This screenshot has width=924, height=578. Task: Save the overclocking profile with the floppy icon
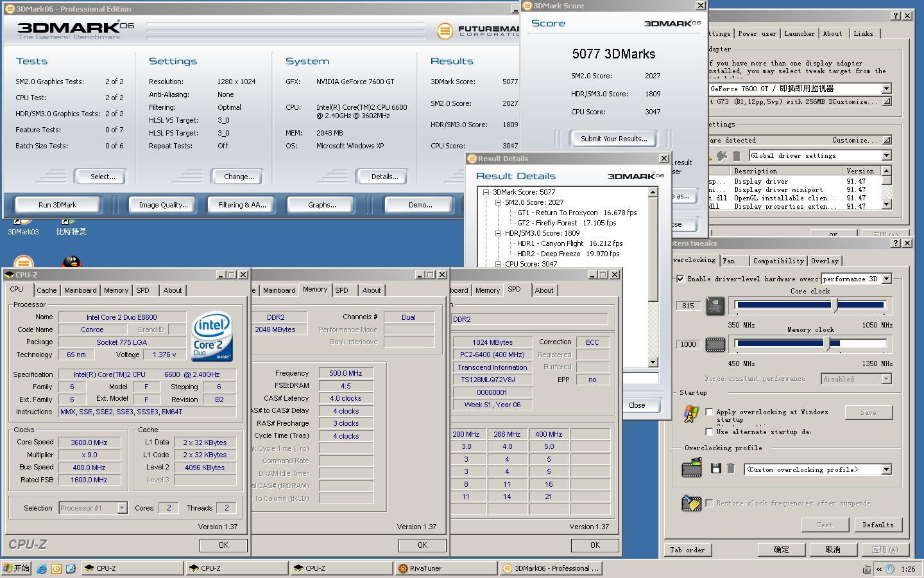pyautogui.click(x=716, y=469)
